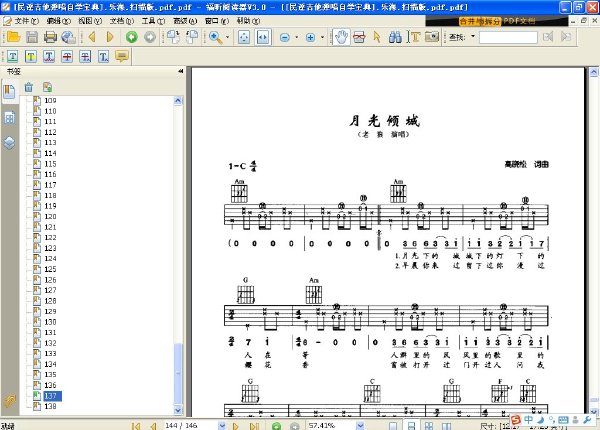Rotate the page clockwise
Image resolution: width=600 pixels, height=430 pixels.
point(173,37)
